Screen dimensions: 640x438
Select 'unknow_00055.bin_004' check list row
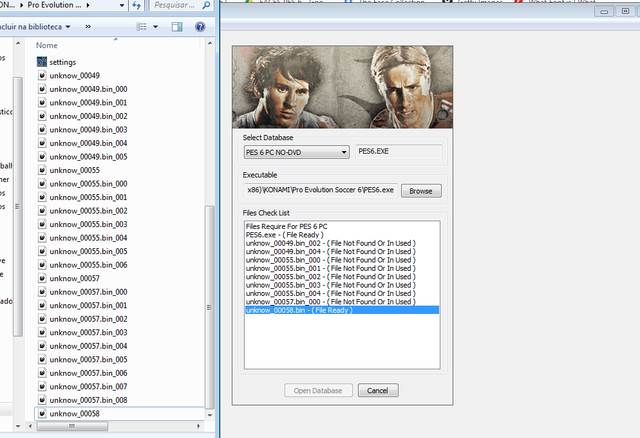342,293
